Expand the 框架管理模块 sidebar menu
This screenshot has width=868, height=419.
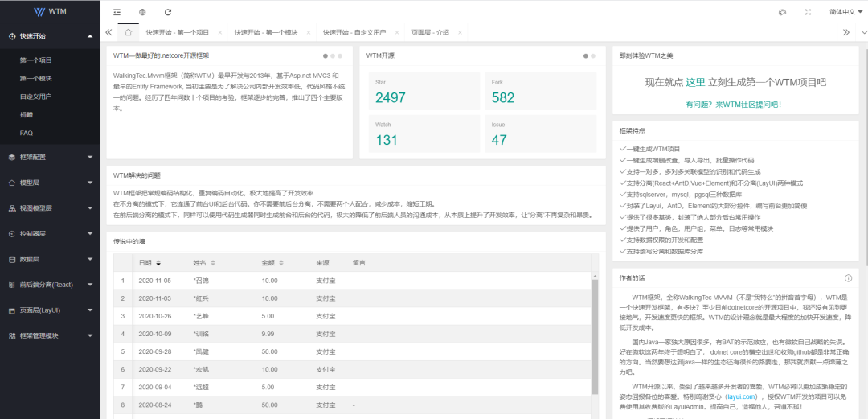tap(50, 336)
